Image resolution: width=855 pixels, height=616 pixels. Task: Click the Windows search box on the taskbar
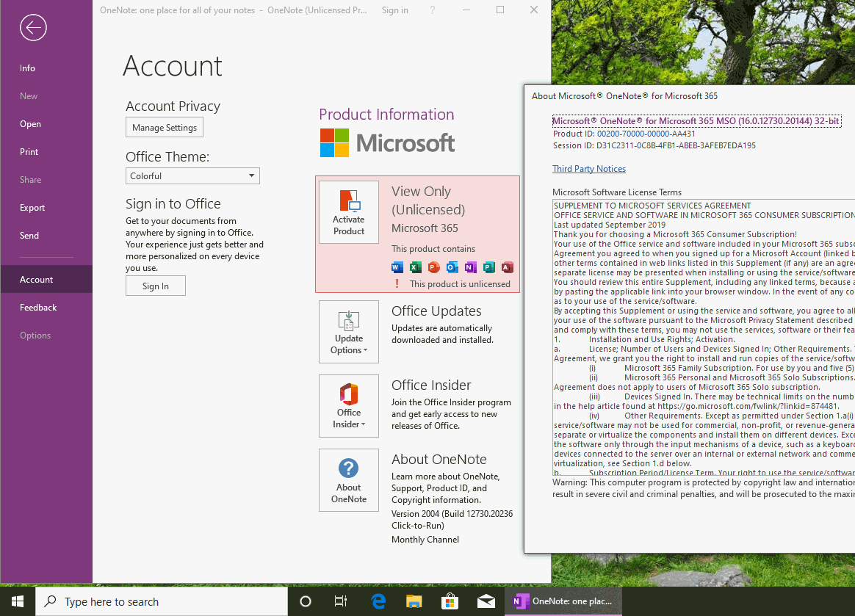point(162,601)
